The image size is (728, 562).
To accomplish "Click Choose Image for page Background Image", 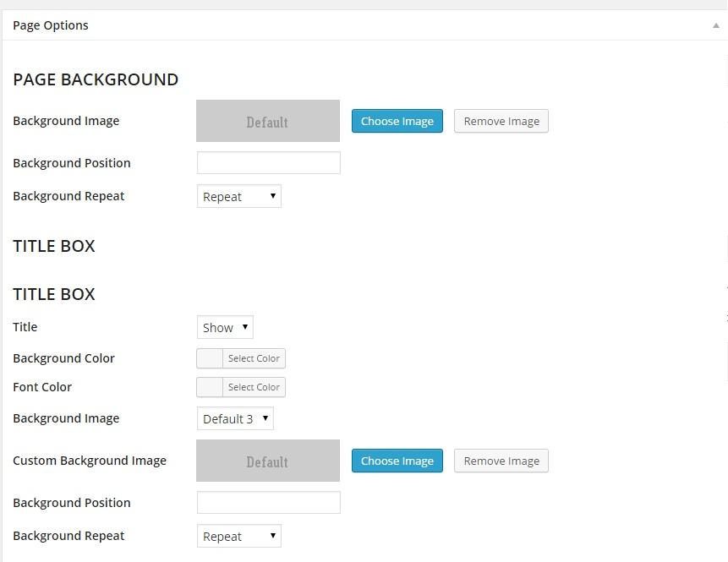I will click(397, 121).
